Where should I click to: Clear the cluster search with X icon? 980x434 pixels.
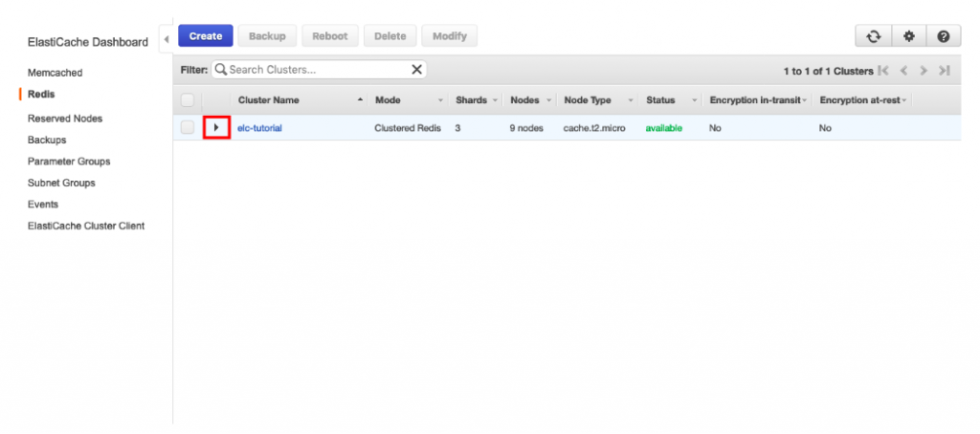tap(417, 70)
